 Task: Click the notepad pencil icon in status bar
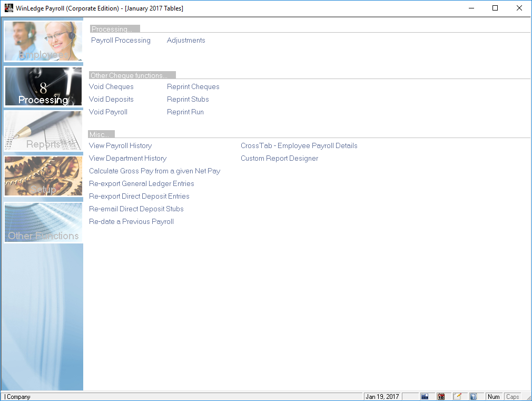(x=457, y=397)
